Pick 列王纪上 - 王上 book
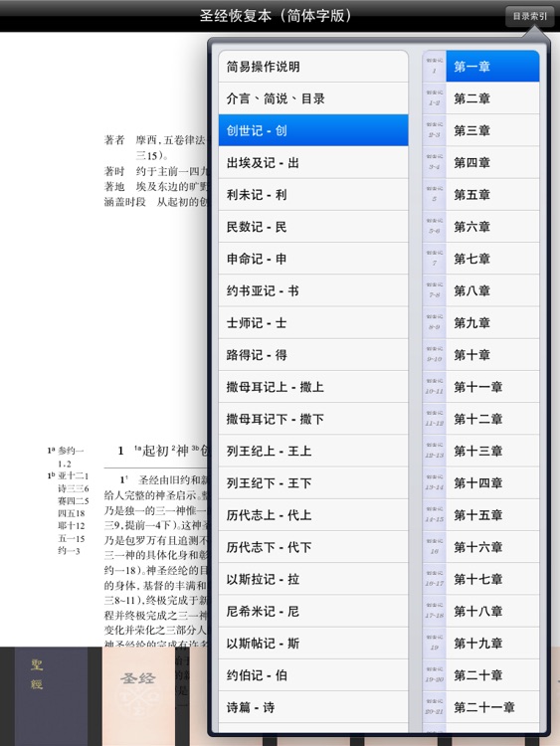The image size is (560, 746). click(313, 451)
